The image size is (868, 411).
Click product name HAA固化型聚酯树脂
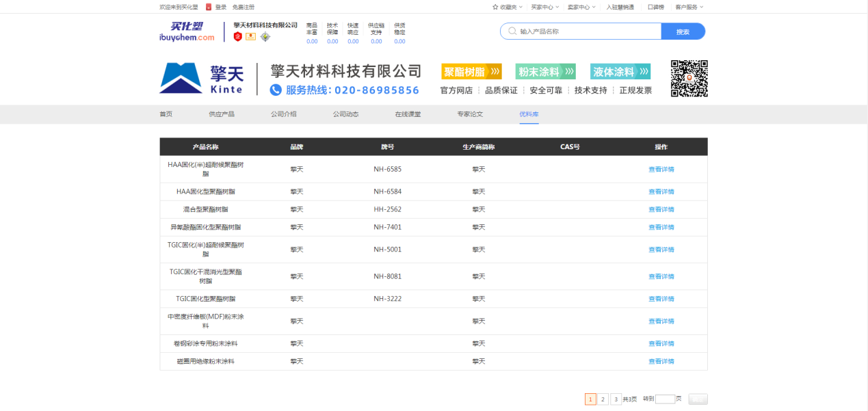point(206,191)
